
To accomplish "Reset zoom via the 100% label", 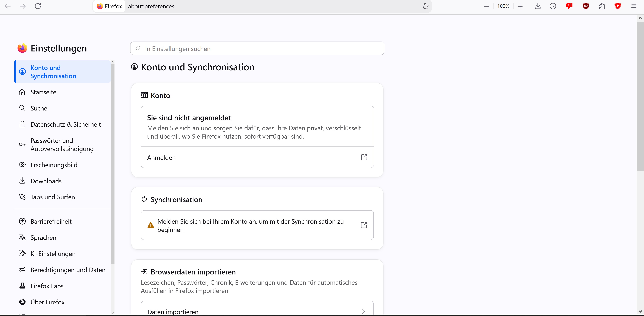I will coord(503,6).
